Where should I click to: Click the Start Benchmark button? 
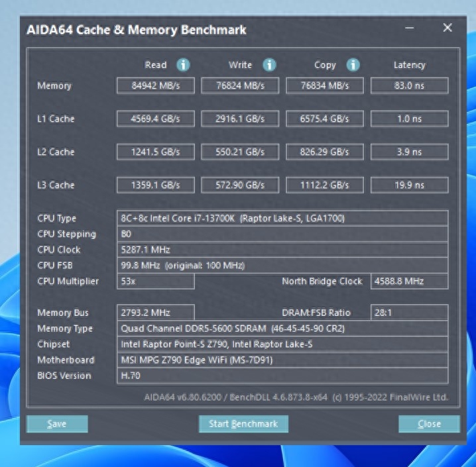click(x=243, y=424)
